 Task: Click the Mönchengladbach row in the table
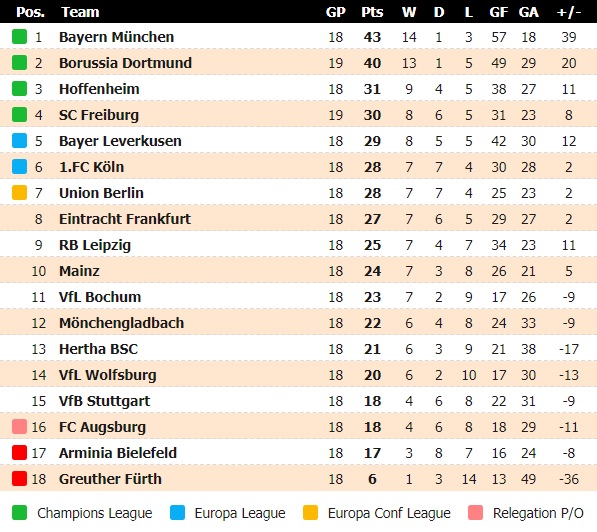298,323
